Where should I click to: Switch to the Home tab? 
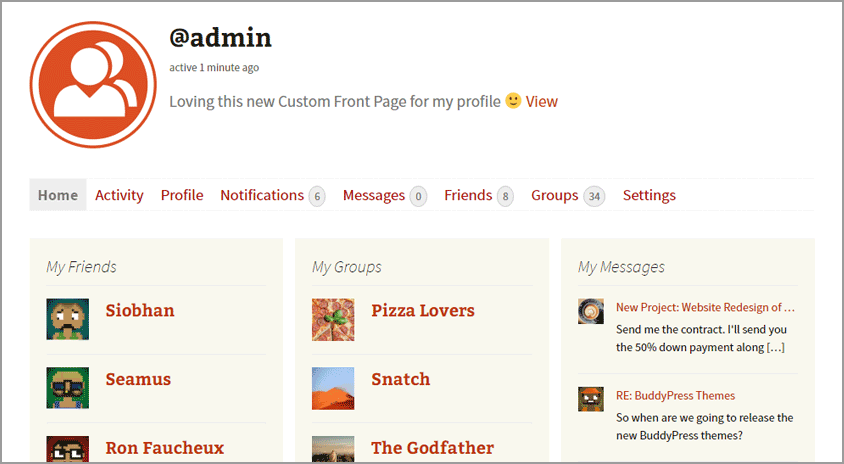(x=58, y=195)
